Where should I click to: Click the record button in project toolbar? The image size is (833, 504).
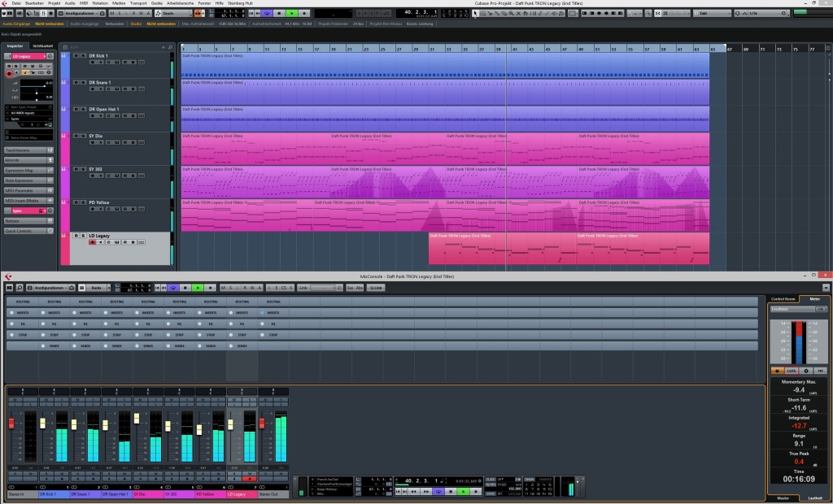click(304, 13)
